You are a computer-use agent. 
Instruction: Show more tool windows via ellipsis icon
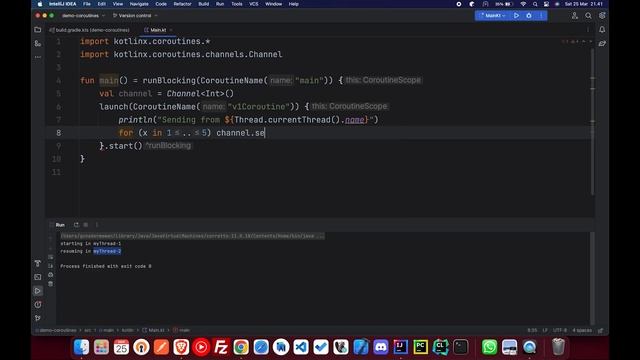(x=38, y=57)
